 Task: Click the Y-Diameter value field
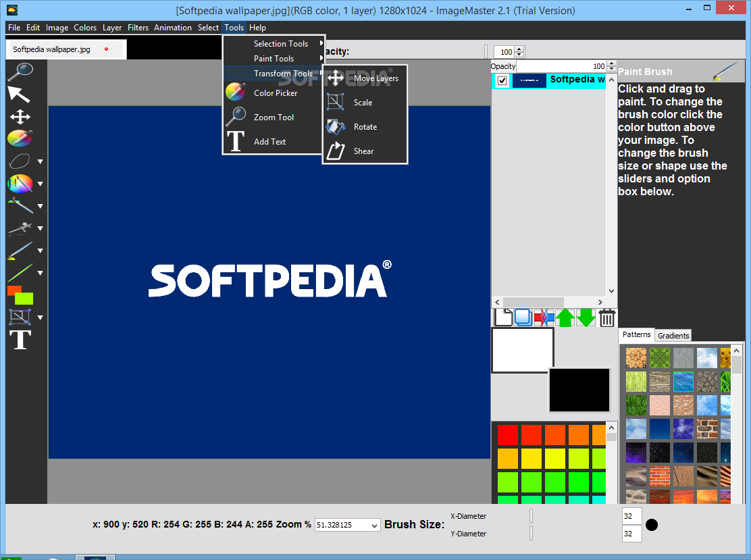[x=631, y=533]
